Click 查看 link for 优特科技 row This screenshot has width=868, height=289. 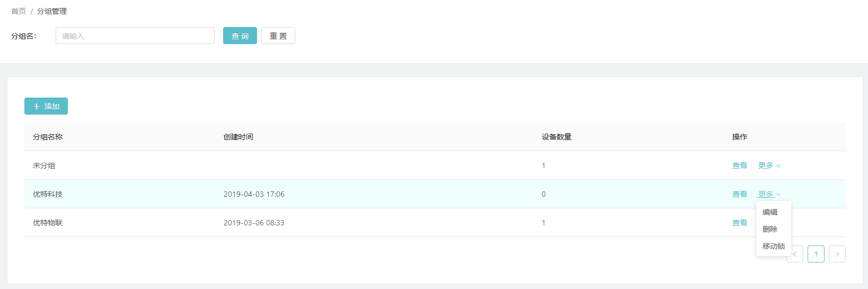pyautogui.click(x=740, y=194)
